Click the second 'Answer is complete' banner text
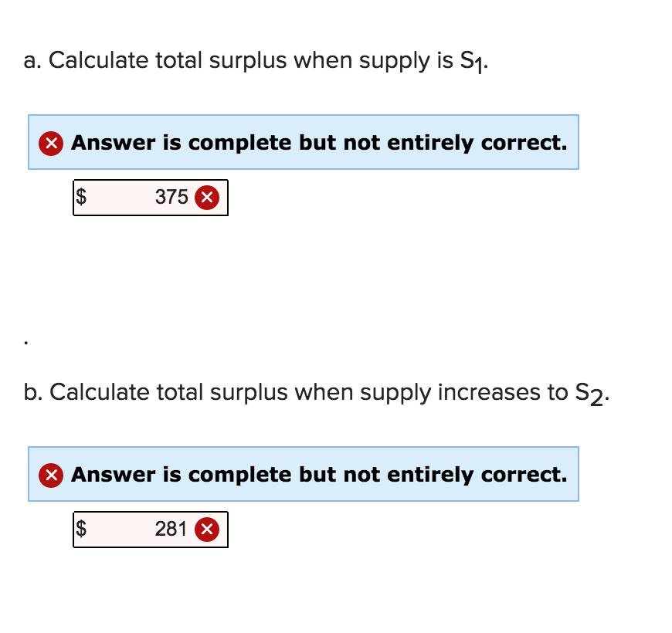Screen dimensions: 672x633 [x=318, y=475]
